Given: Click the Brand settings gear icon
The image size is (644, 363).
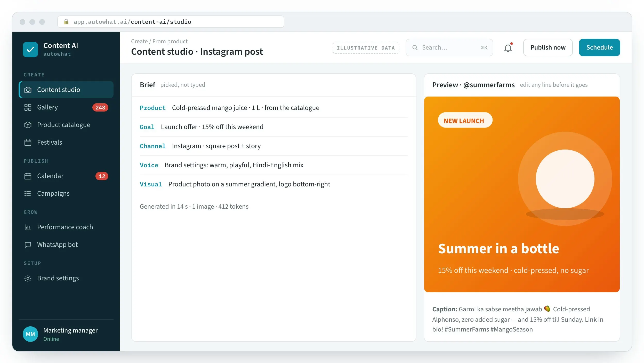Looking at the screenshot, I should [28, 278].
